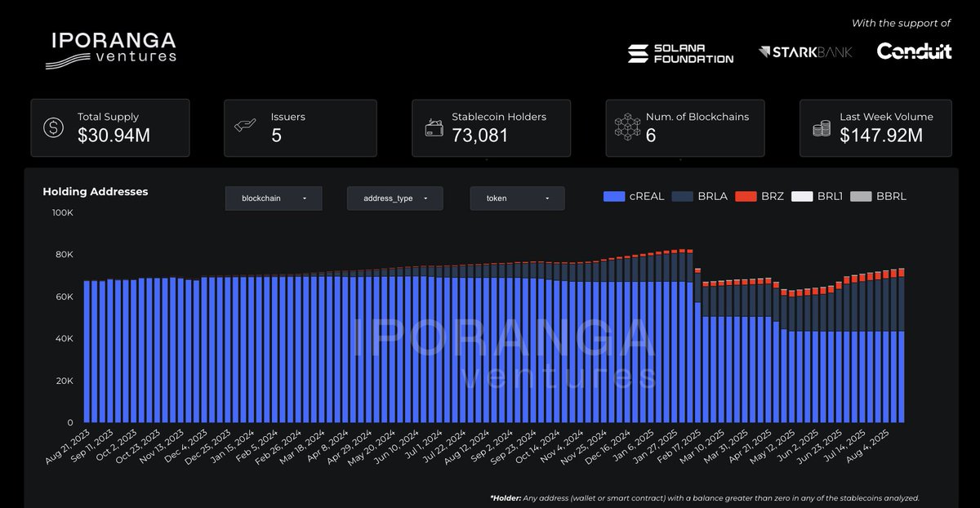The width and height of the screenshot is (980, 508).
Task: Click the $147.92M volume value
Action: click(x=881, y=136)
